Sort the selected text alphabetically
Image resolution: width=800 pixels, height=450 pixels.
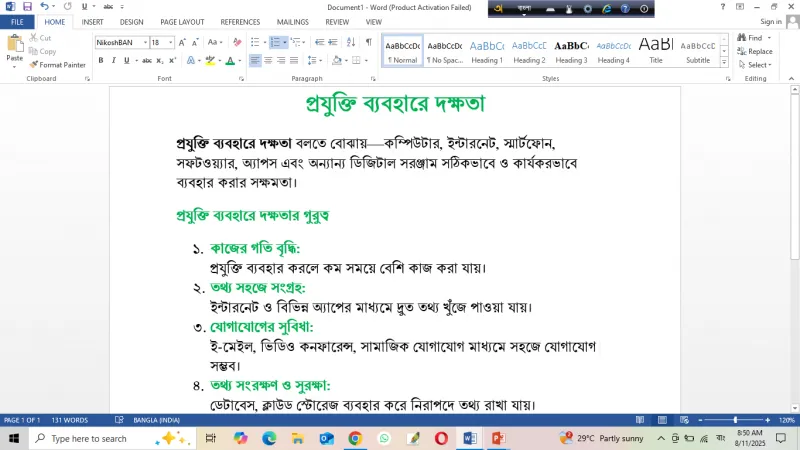(351, 42)
